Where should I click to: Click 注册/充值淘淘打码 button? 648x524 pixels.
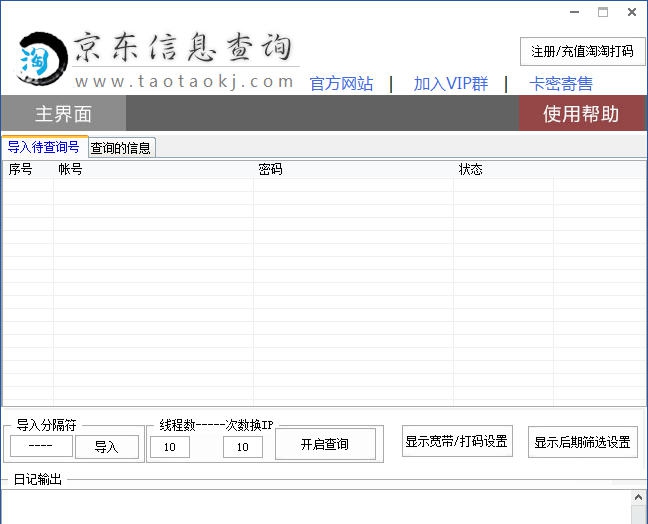(x=582, y=51)
